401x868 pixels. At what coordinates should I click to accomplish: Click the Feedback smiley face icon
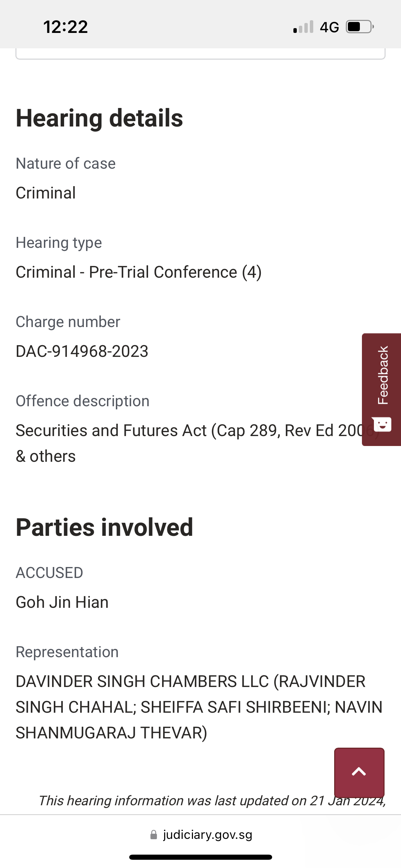382,424
